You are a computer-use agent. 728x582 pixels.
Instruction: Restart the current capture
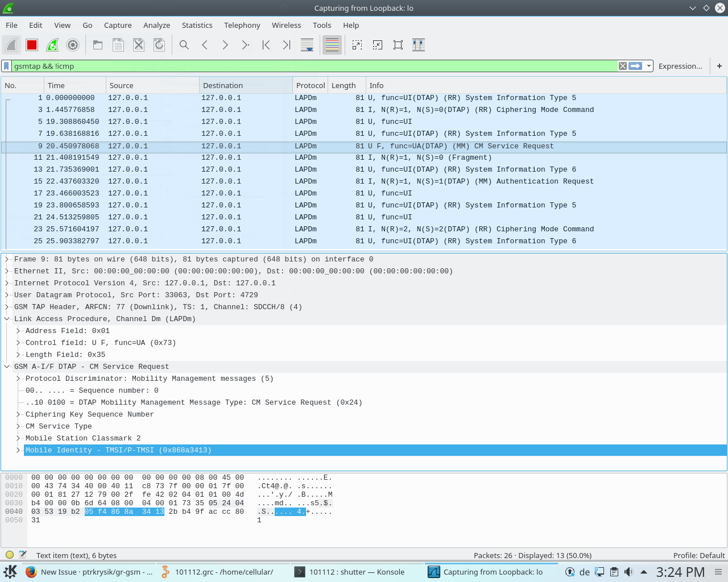52,44
